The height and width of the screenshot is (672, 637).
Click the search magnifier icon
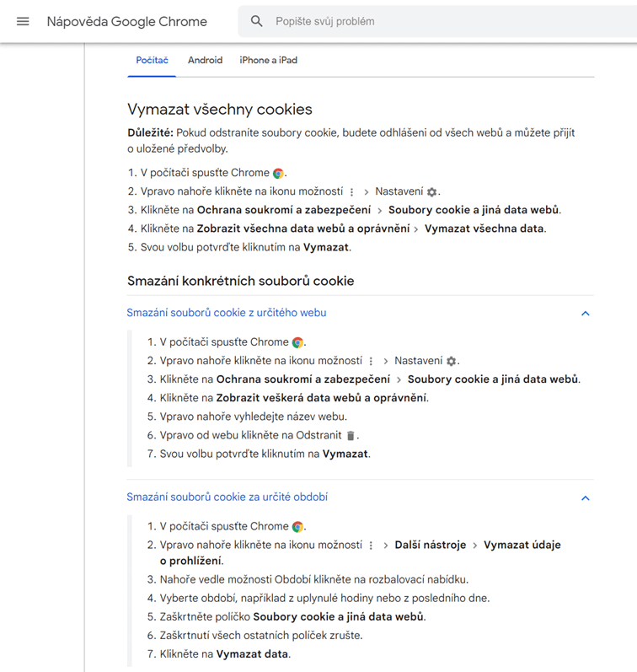click(x=257, y=21)
